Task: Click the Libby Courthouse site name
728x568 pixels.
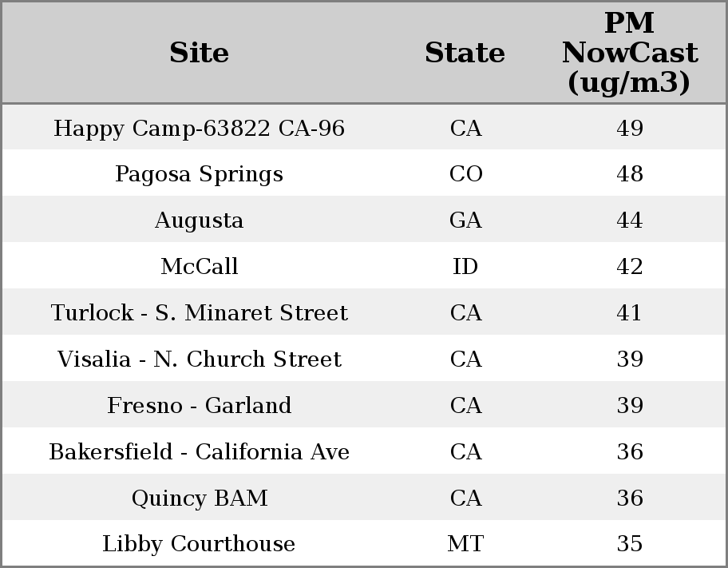Action: point(199,544)
